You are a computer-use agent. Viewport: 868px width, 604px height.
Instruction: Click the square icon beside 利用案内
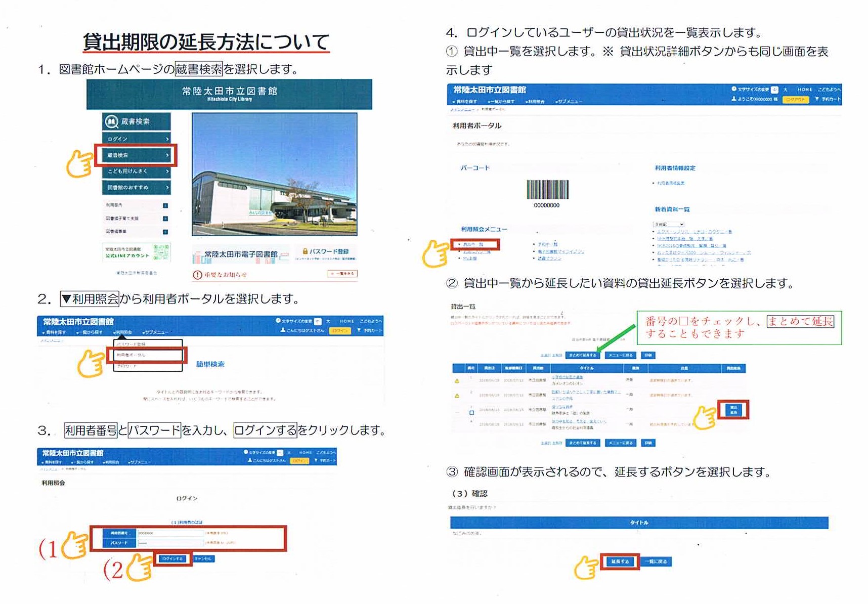coord(165,205)
